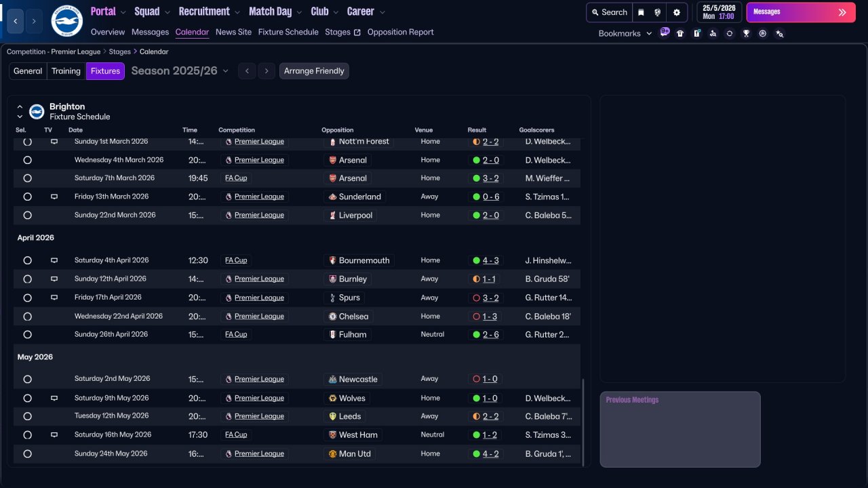Image resolution: width=868 pixels, height=488 pixels.
Task: Select the Fixtures calendar tab
Action: [x=105, y=71]
